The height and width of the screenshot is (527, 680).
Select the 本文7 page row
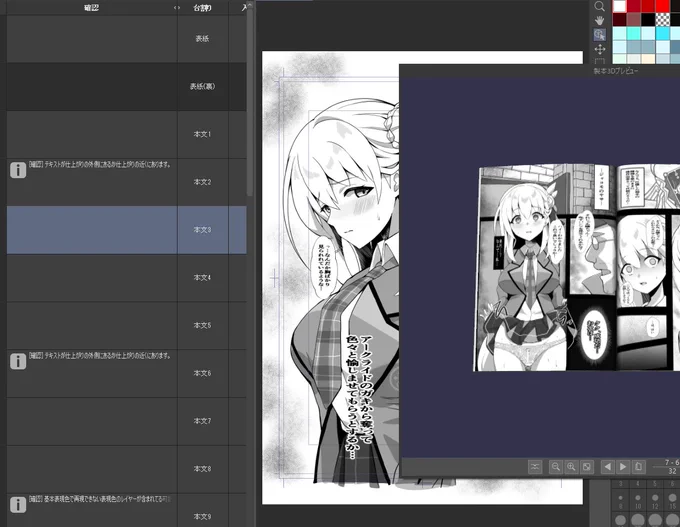coord(127,421)
